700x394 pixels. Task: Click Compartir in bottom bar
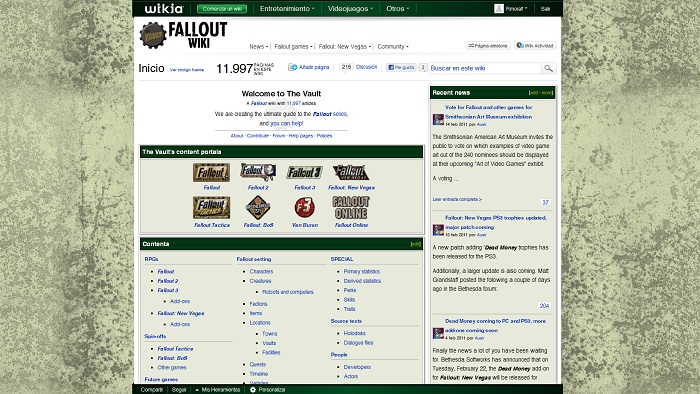pos(152,390)
